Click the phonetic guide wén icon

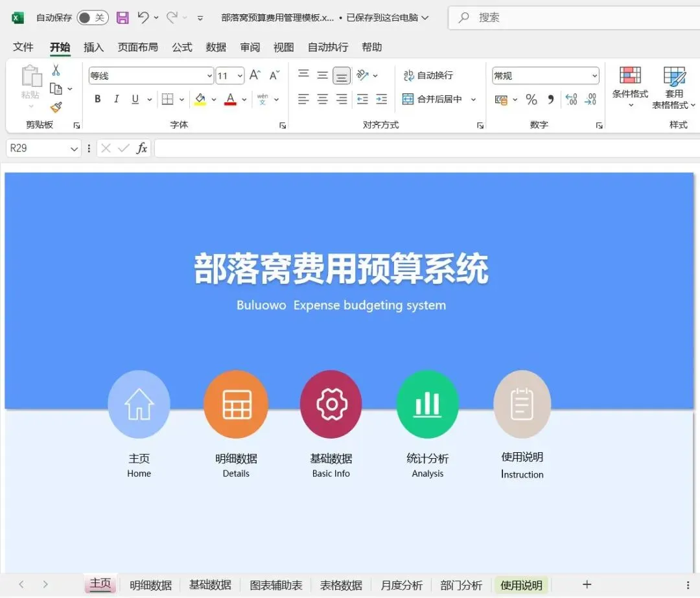pyautogui.click(x=262, y=99)
